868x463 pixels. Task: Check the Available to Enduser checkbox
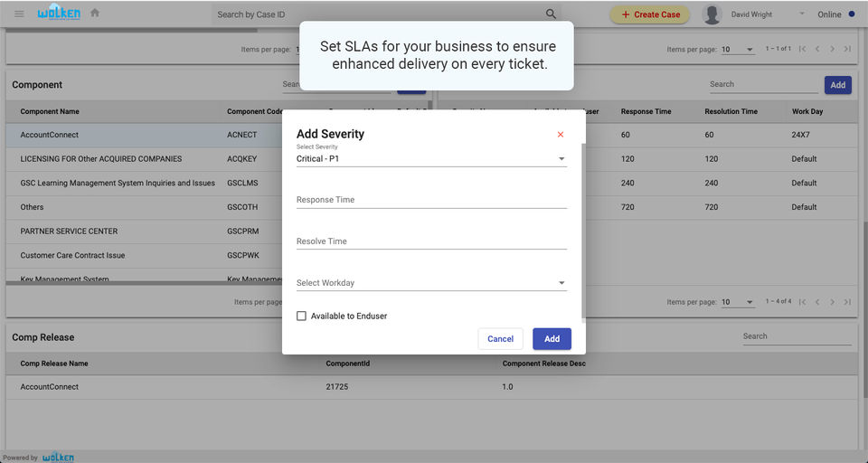[x=302, y=316]
